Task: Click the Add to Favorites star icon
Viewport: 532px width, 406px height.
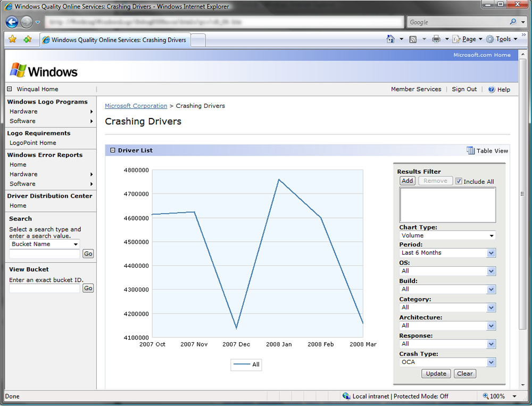Action: click(x=28, y=39)
